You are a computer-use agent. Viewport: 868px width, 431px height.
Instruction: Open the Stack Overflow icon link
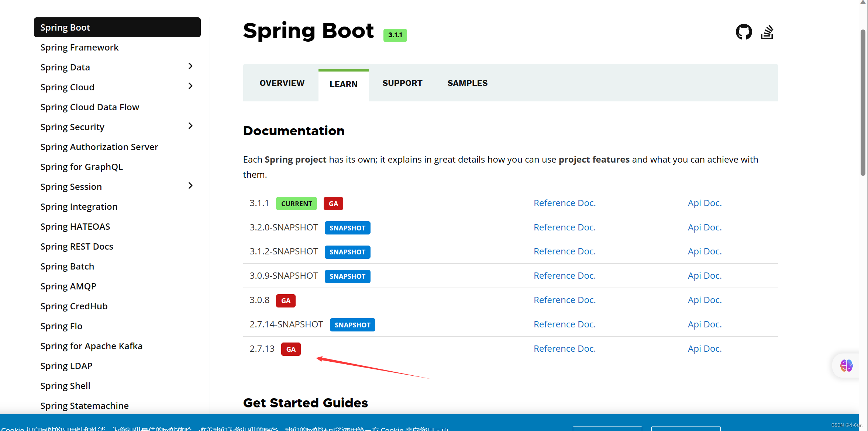point(767,32)
